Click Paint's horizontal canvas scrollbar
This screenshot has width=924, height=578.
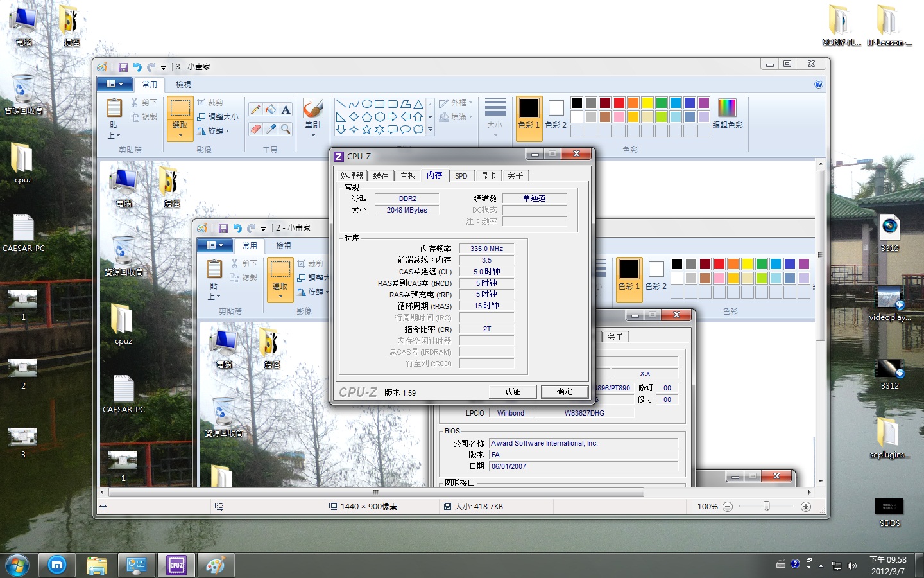point(375,493)
